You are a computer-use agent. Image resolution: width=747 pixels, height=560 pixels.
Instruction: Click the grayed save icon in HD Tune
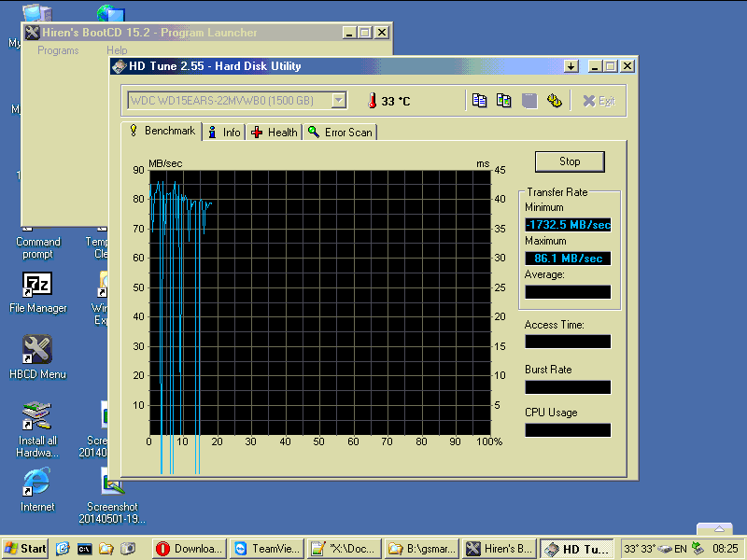(x=529, y=101)
